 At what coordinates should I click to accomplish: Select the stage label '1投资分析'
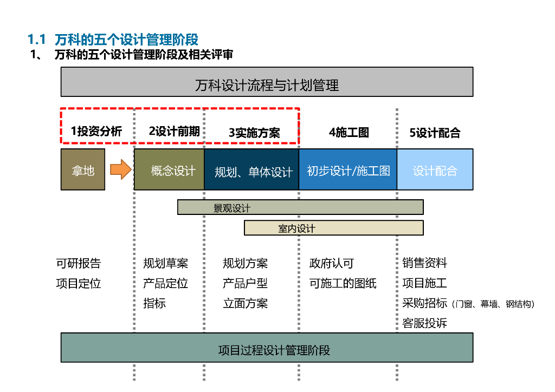[96, 131]
